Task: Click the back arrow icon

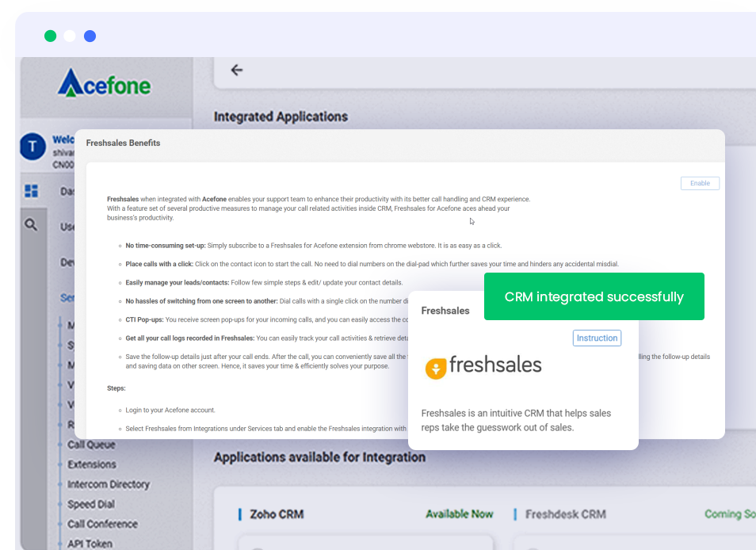Action: click(237, 71)
